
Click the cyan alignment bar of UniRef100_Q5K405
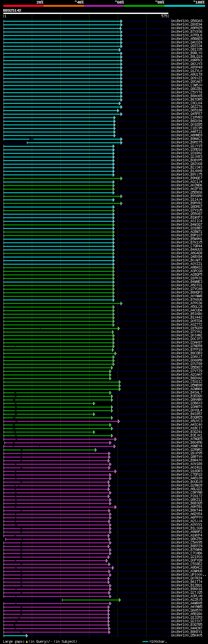15,635
